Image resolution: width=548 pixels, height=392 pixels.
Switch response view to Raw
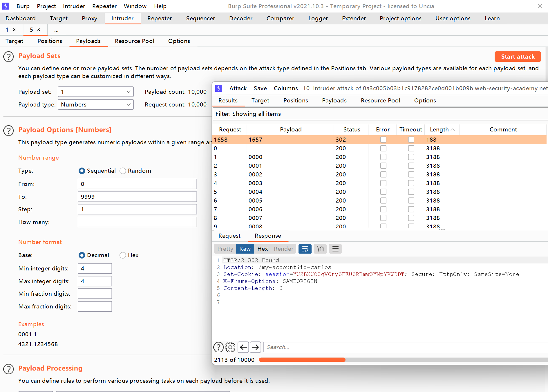245,249
